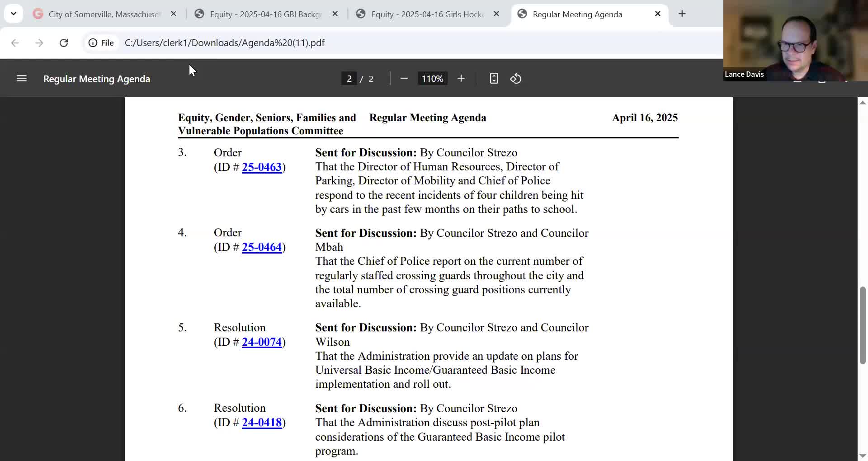
Task: Close the Regular Meeting Agenda tab
Action: (658, 14)
